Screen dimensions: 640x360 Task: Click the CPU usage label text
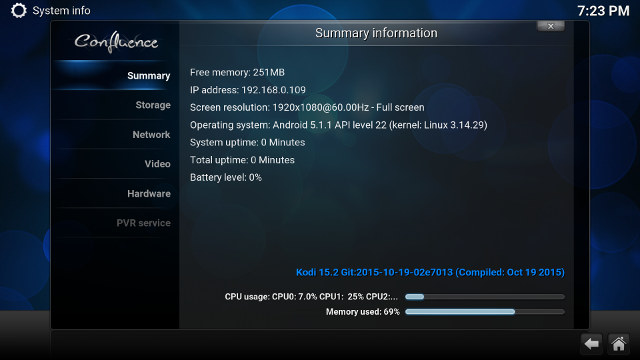pos(311,297)
